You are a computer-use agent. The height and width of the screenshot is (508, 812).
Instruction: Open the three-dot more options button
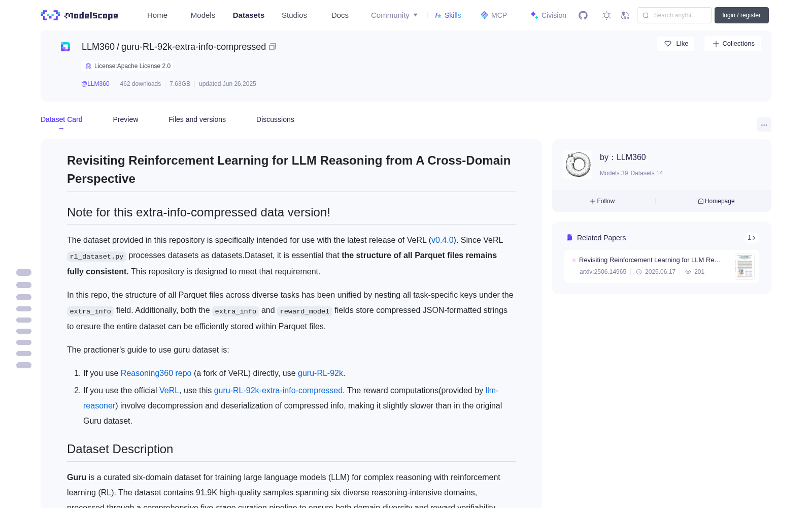(764, 124)
